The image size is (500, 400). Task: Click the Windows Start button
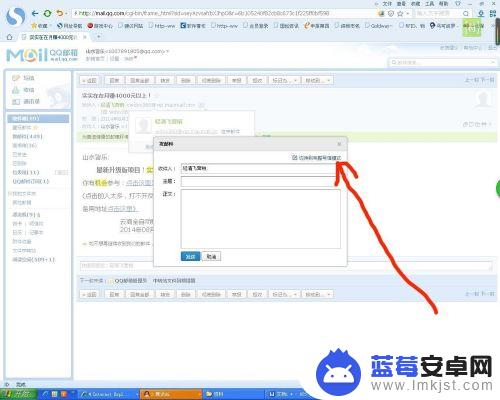17,394
